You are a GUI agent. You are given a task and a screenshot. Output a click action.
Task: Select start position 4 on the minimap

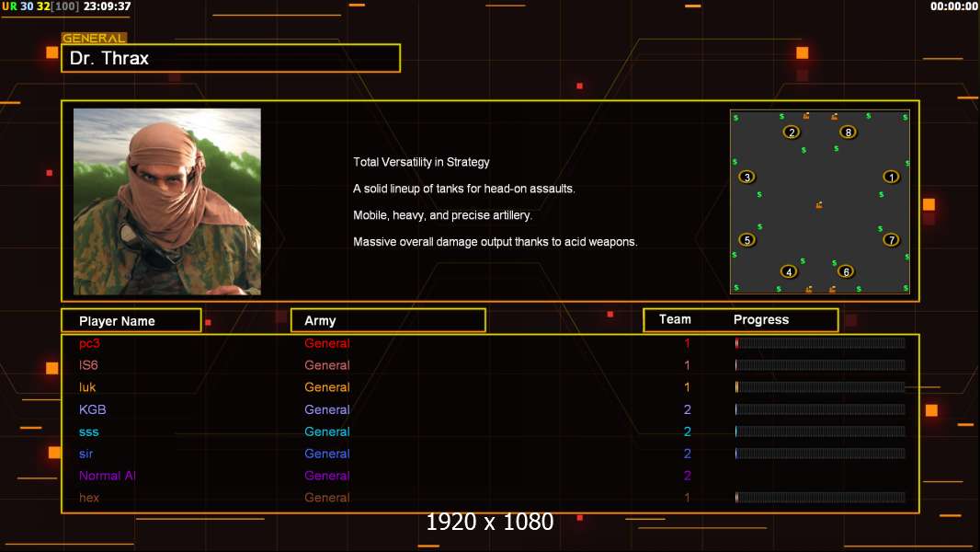[x=789, y=271]
